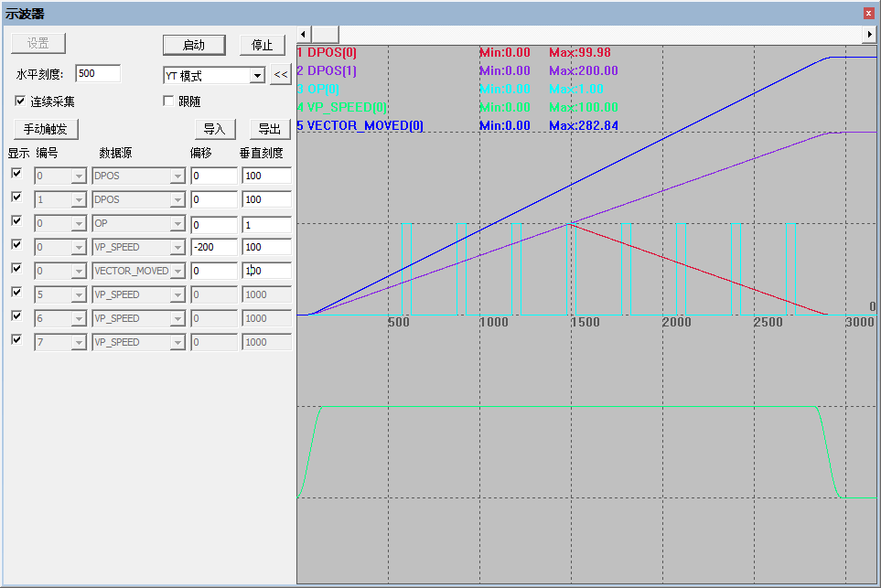Click the '2 DPOS(1)' legend entry

coord(327,70)
